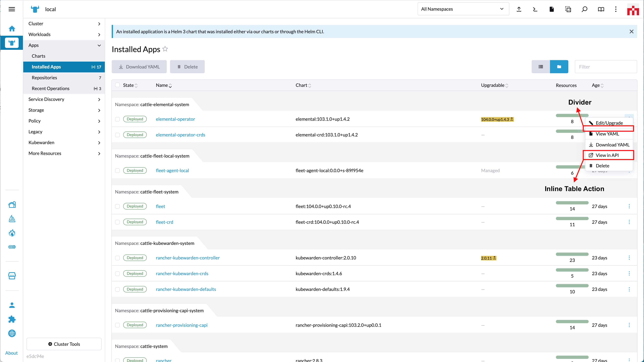
Task: Open row actions for rancher-kubewarden-controller
Action: pos(629,258)
